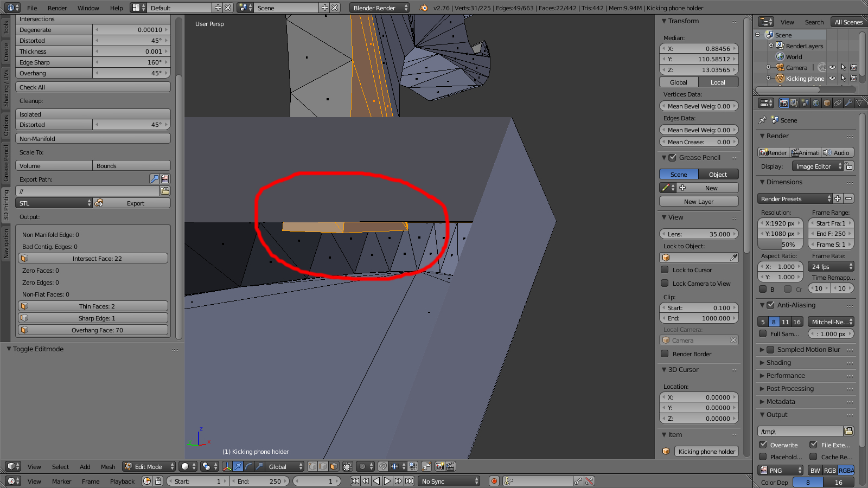
Task: Click the Check All button
Action: (93, 87)
